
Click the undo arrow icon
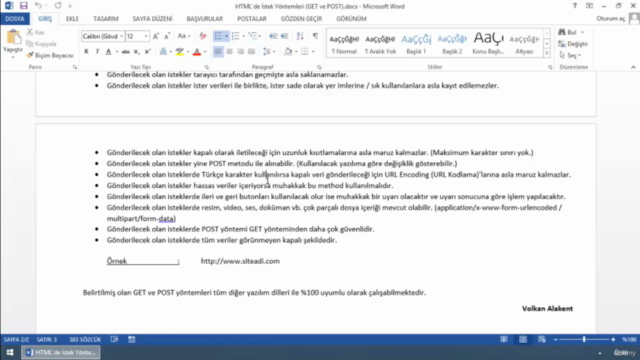pyautogui.click(x=38, y=6)
